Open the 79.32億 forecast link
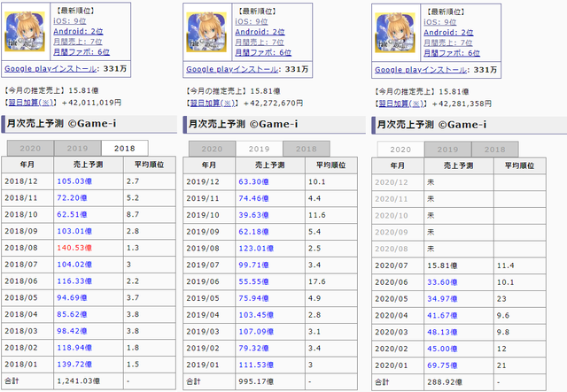 click(x=253, y=349)
